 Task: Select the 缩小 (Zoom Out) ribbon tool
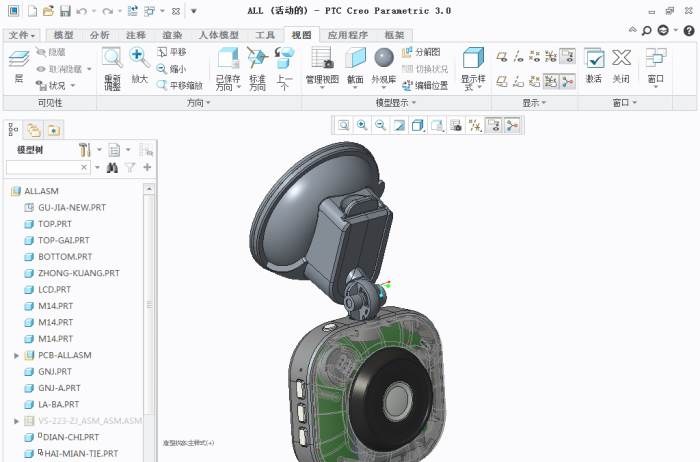point(171,69)
